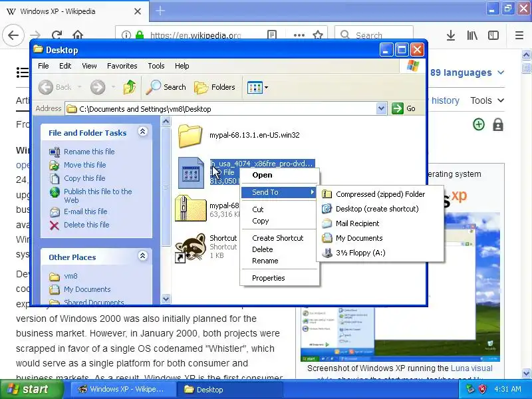The width and height of the screenshot is (532, 399).
Task: Close the Windows XP - Wikipedia tab
Action: click(x=138, y=11)
